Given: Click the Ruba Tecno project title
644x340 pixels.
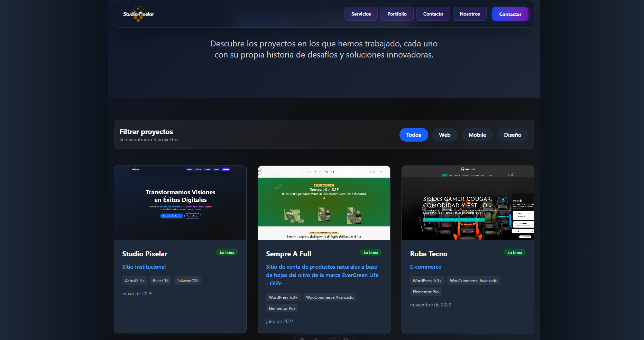Looking at the screenshot, I should (x=429, y=254).
